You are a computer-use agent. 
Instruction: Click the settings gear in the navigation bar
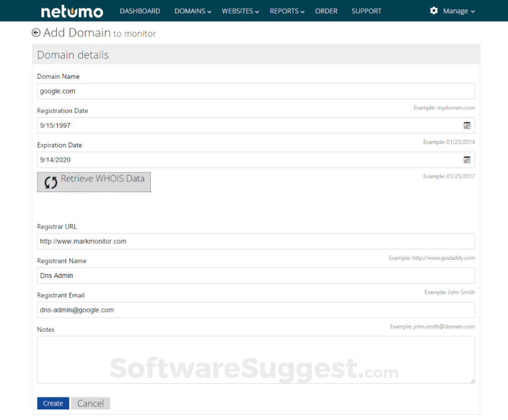[x=434, y=11]
